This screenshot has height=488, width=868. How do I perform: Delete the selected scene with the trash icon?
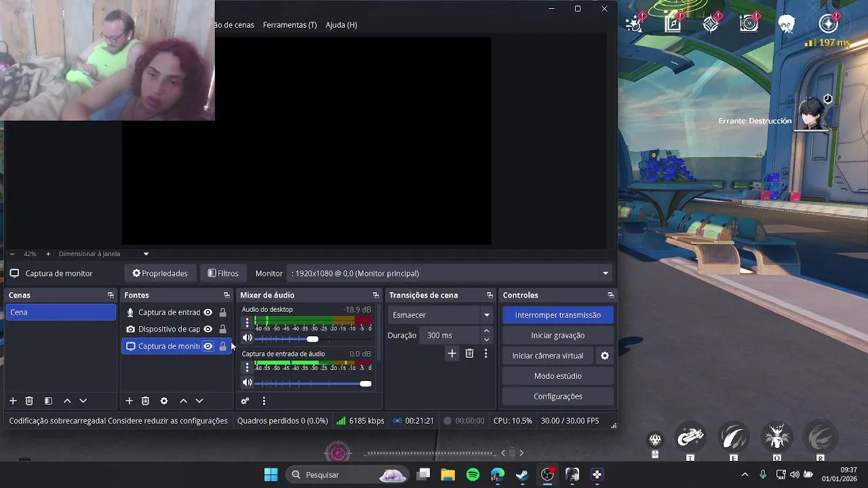[x=29, y=401]
